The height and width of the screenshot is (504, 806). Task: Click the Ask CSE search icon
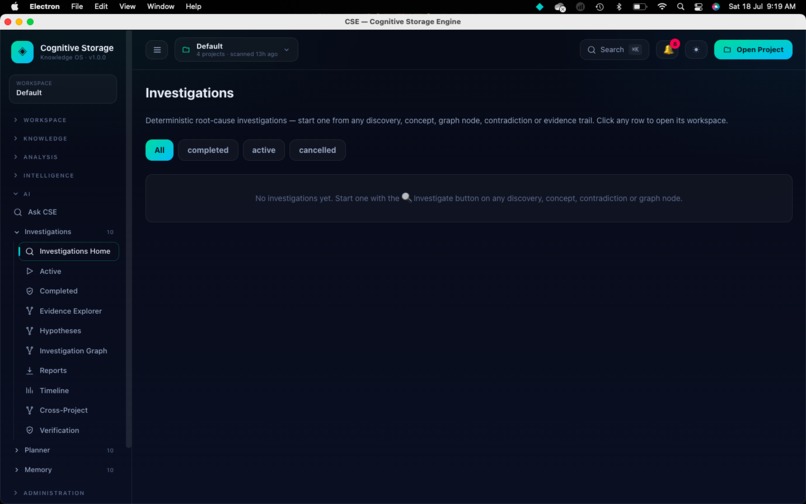tap(18, 212)
